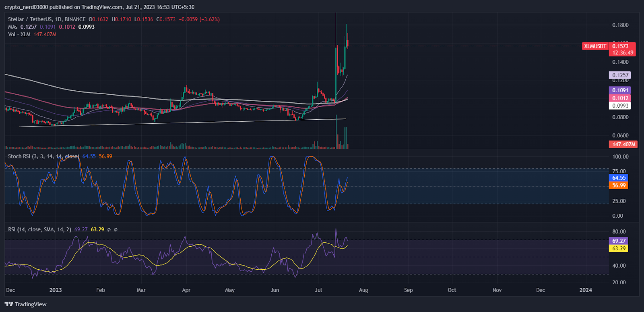Viewport: 644px width, 312px height.
Task: Click the orange 56.99 Stoch RSI tag
Action: [x=619, y=185]
